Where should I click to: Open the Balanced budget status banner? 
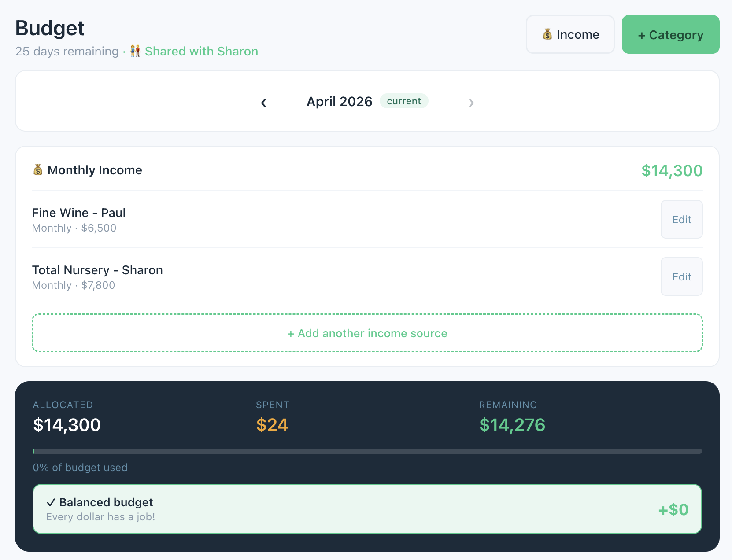click(x=367, y=509)
